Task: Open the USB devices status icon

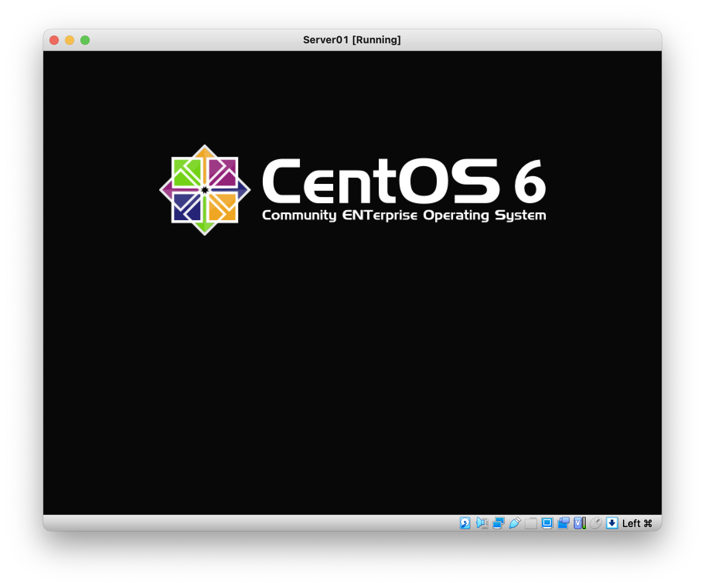Action: pyautogui.click(x=514, y=523)
